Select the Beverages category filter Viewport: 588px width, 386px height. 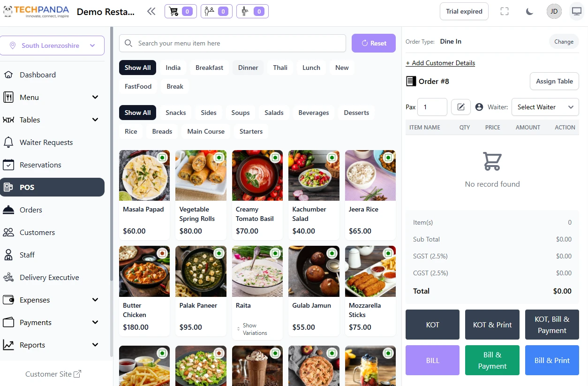(314, 113)
